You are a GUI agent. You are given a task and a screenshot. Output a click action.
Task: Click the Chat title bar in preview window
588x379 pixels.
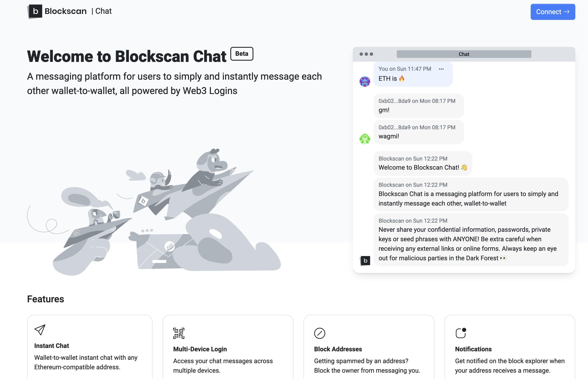[464, 54]
